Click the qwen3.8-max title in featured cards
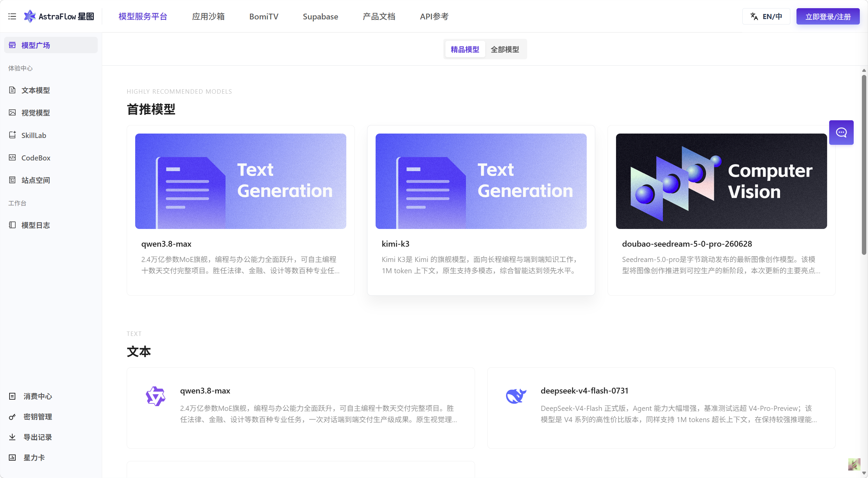The width and height of the screenshot is (868, 478). [x=166, y=244]
